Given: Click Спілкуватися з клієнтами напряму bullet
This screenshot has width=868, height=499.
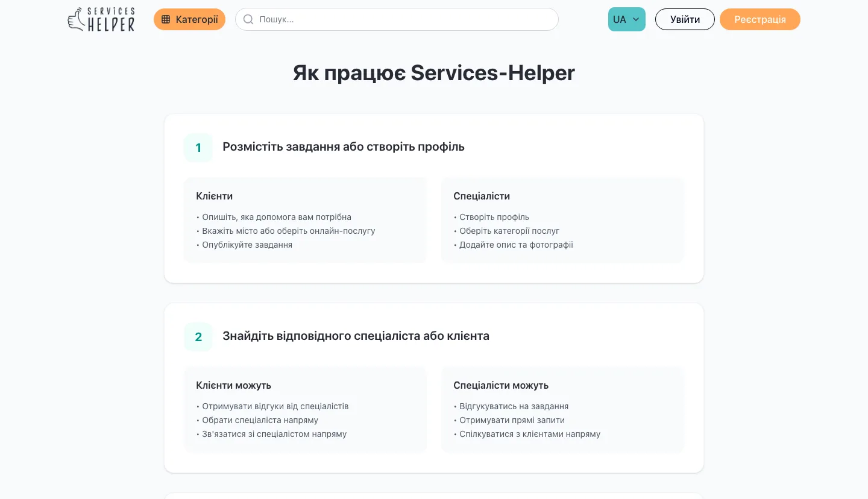Looking at the screenshot, I should click(527, 434).
